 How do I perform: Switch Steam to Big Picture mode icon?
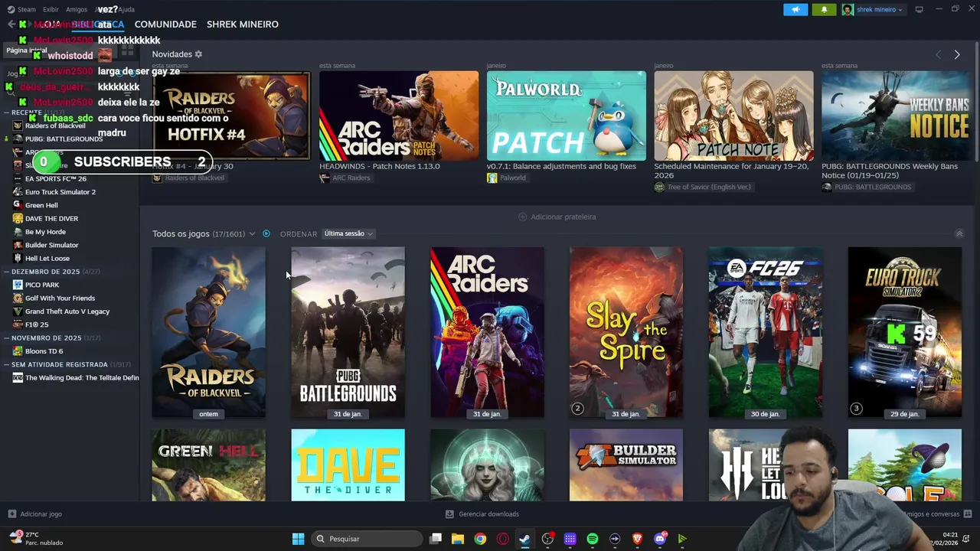tap(919, 9)
